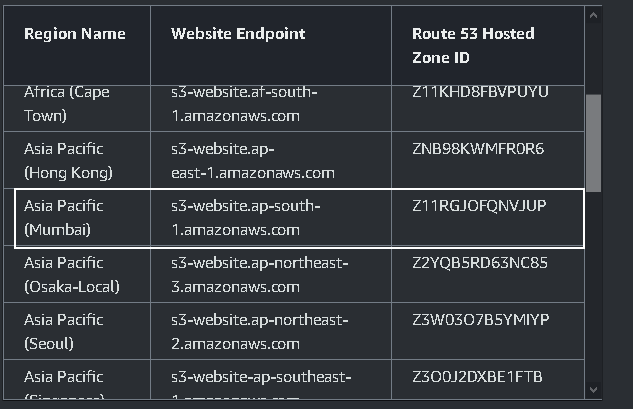Screen dimensions: 633x409
Task: Select zone ID Z2YQB5RD63NC85
Action: click(480, 263)
